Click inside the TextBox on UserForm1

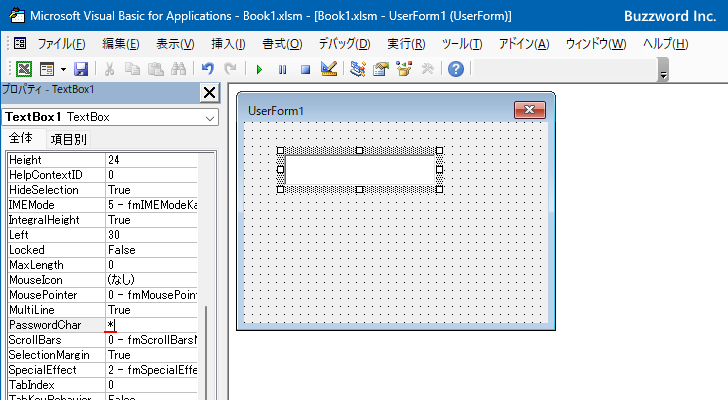coord(360,170)
